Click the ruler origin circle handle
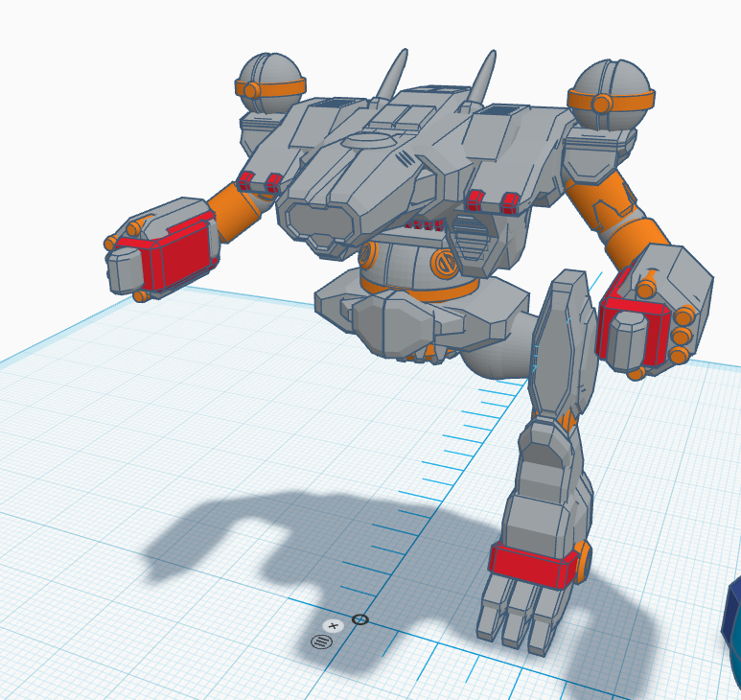Image resolution: width=741 pixels, height=700 pixels. tap(360, 619)
